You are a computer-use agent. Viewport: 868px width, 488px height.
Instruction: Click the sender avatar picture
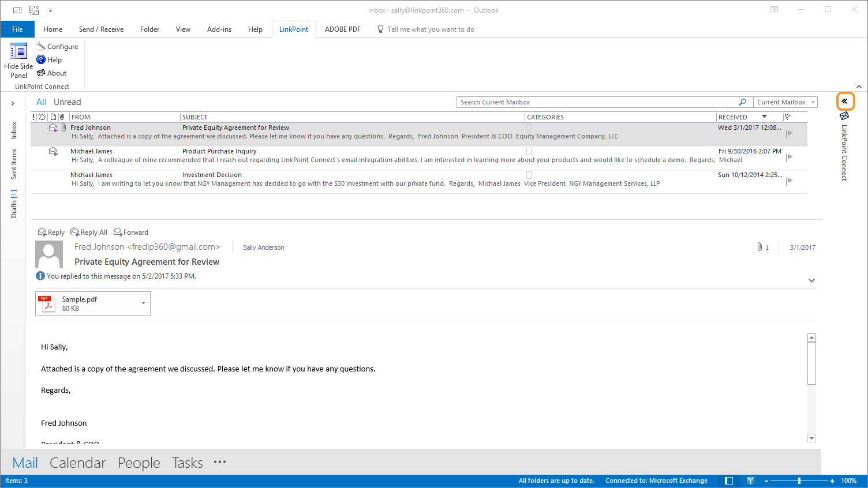49,254
